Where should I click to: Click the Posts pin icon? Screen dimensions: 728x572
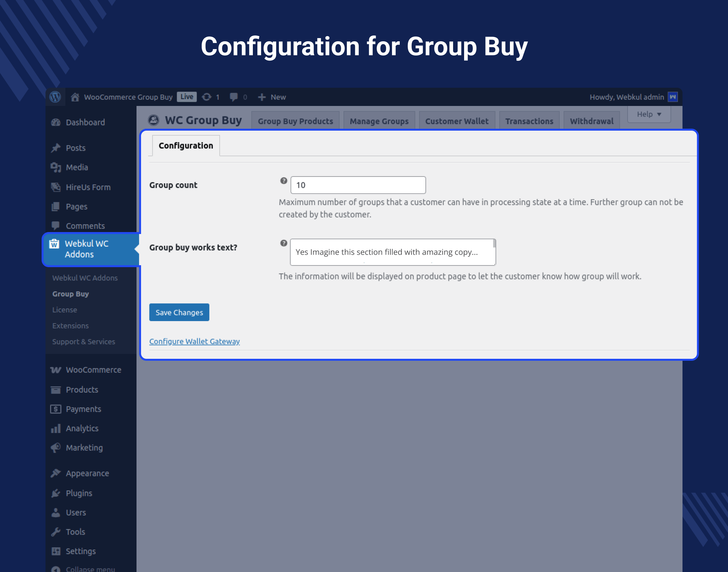(x=56, y=148)
